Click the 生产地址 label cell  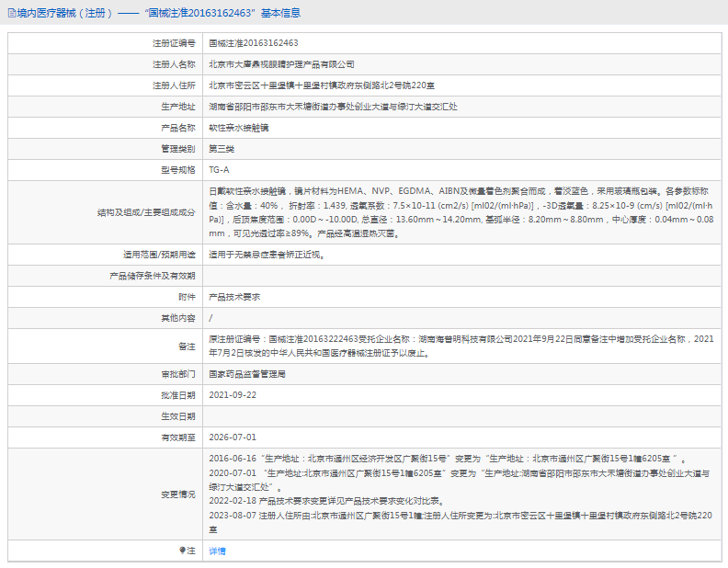point(105,107)
